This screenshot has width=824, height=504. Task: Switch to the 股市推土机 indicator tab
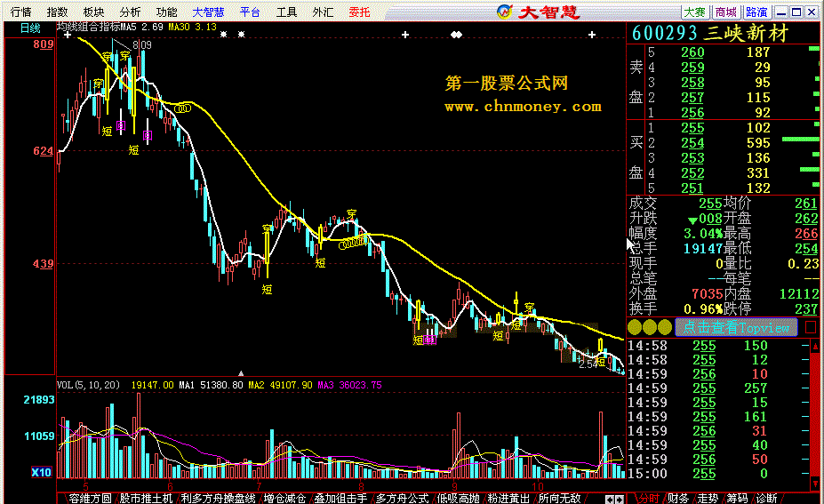146,498
